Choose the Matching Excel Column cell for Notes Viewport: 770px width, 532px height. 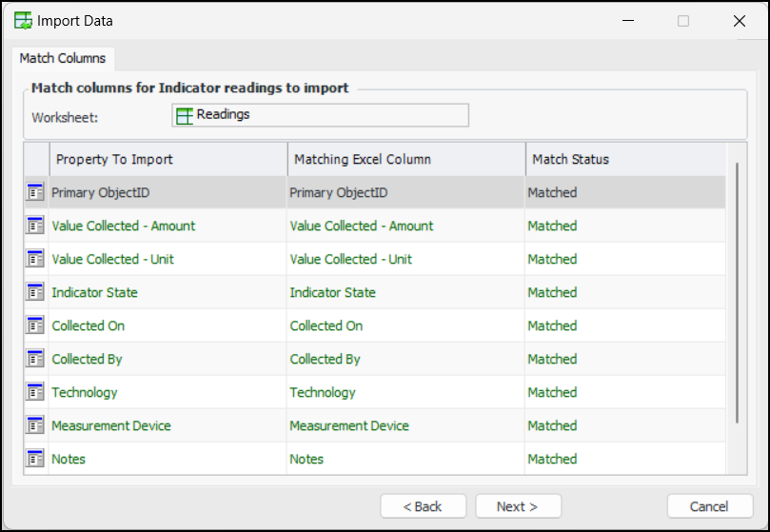[x=405, y=459]
